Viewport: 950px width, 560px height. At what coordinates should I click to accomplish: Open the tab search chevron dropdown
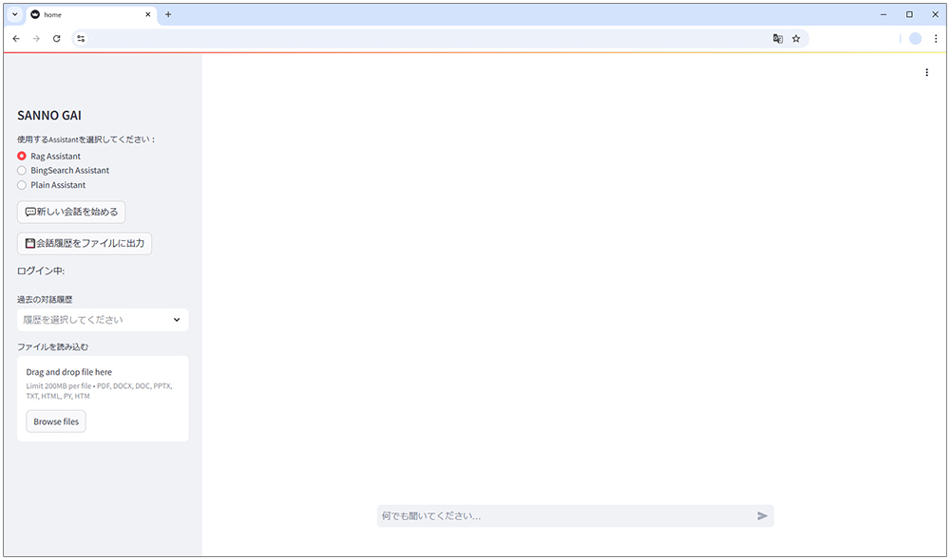click(x=14, y=14)
